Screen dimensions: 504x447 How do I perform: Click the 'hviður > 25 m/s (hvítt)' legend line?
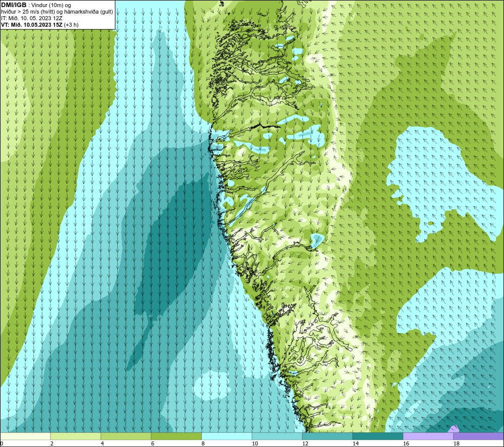click(x=57, y=12)
